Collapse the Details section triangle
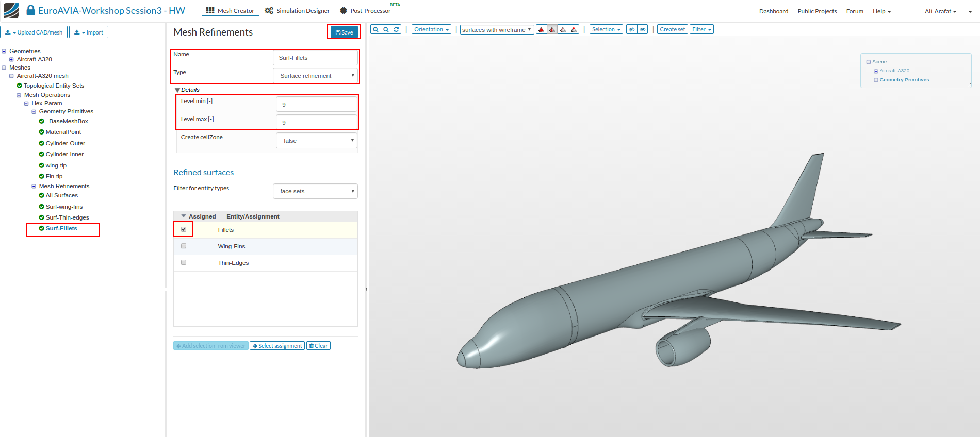 [x=177, y=90]
